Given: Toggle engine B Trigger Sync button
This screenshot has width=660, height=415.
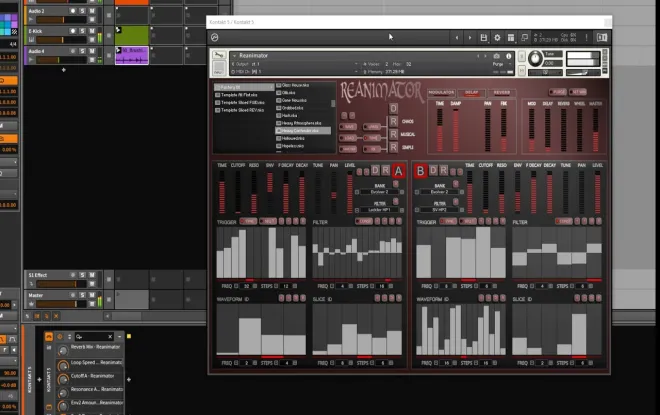Looking at the screenshot, I should point(448,221).
